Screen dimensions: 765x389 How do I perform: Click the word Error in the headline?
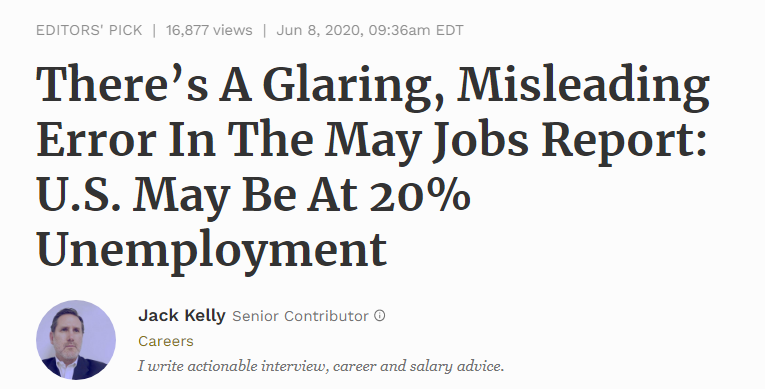(96, 140)
